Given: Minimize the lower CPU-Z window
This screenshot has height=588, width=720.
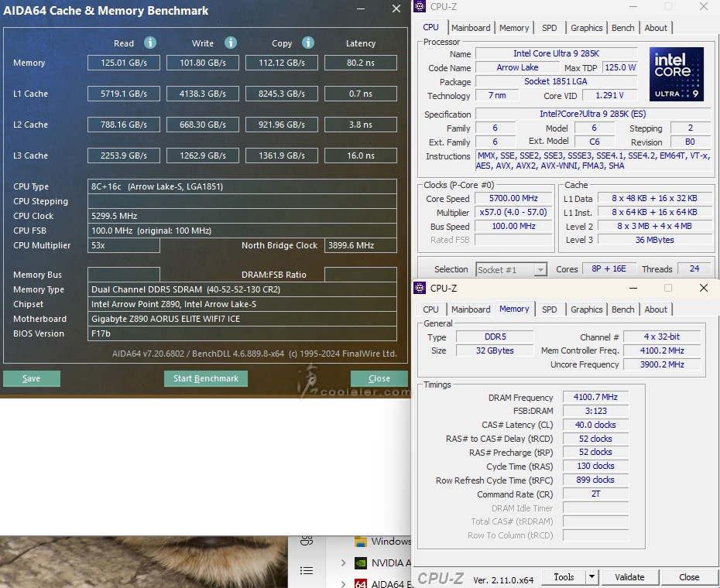Looking at the screenshot, I should [633, 289].
